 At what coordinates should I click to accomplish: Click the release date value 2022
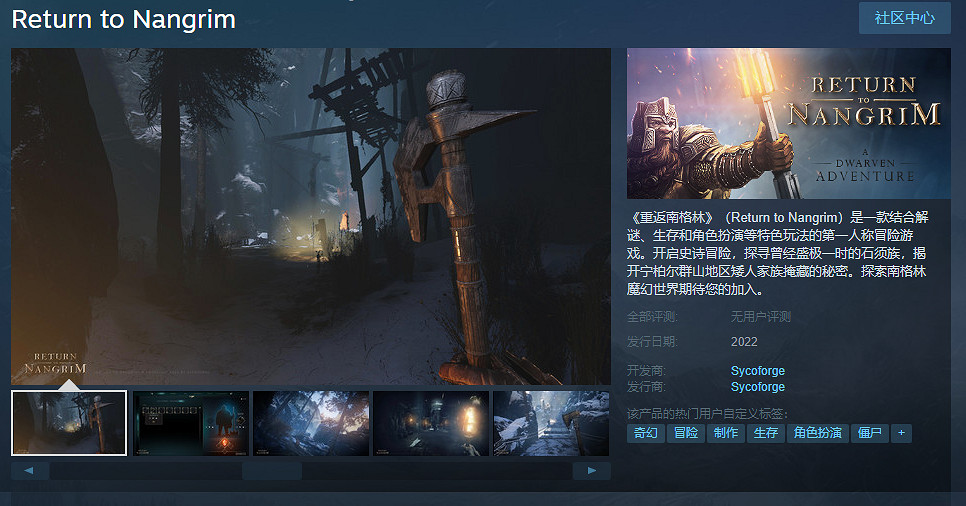[744, 342]
